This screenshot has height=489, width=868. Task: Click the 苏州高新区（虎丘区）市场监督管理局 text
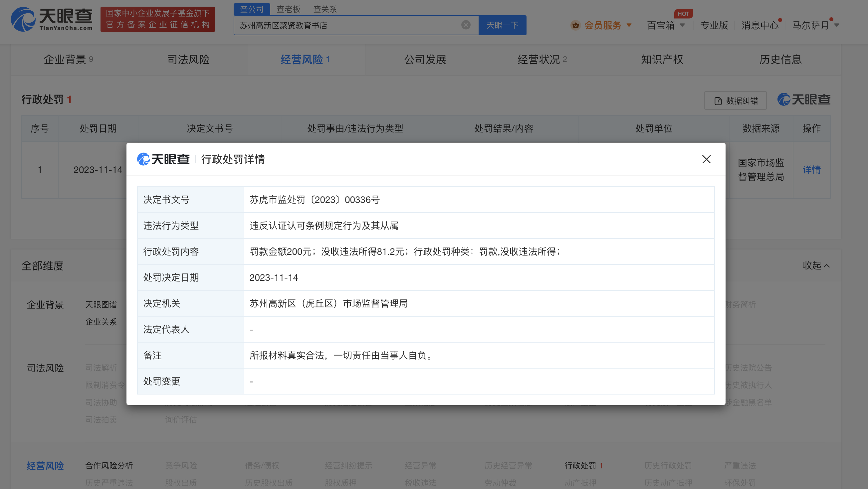coord(328,304)
